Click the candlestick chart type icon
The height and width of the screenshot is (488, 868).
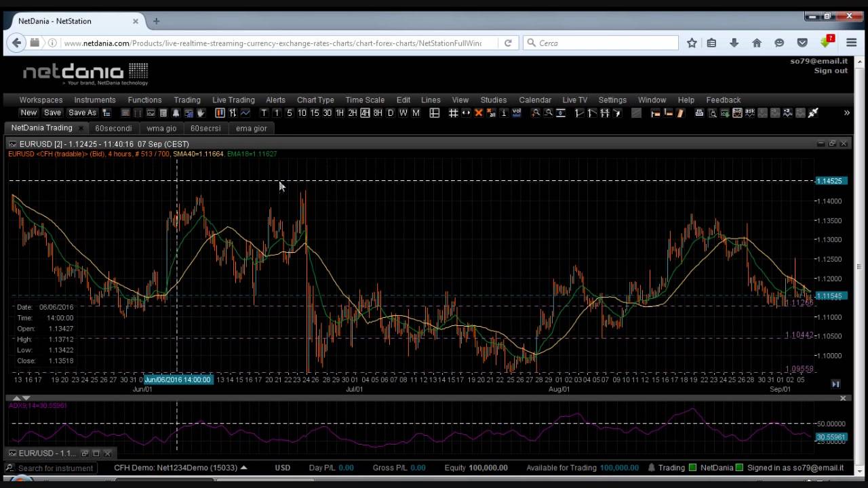coord(220,113)
